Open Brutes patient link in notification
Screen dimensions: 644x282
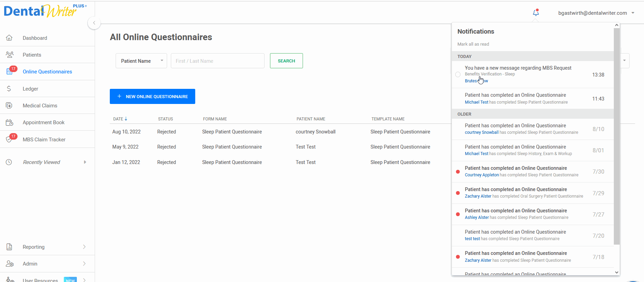pyautogui.click(x=476, y=81)
